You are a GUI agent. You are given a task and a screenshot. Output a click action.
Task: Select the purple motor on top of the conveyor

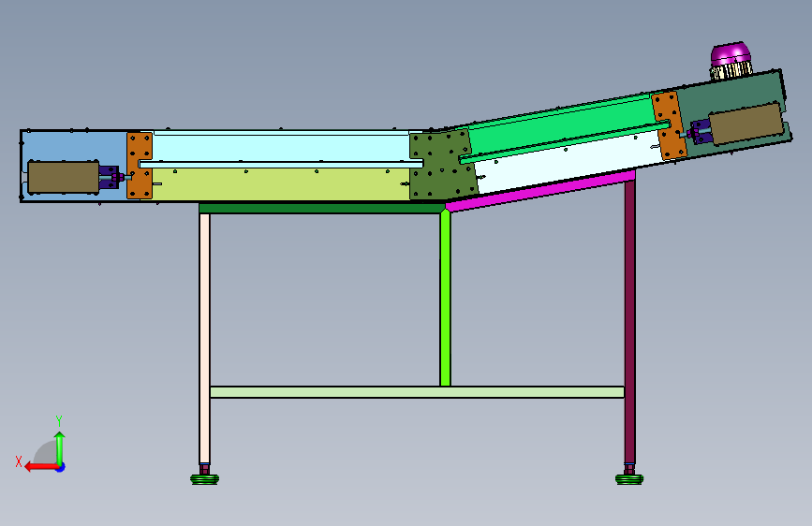[731, 61]
